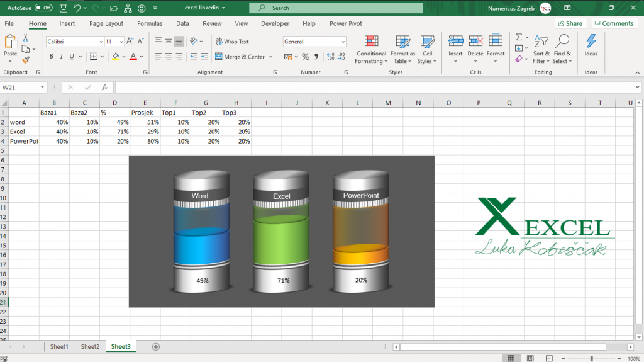Go to Sheet2 tab
The width and height of the screenshot is (644, 362).
click(x=90, y=347)
